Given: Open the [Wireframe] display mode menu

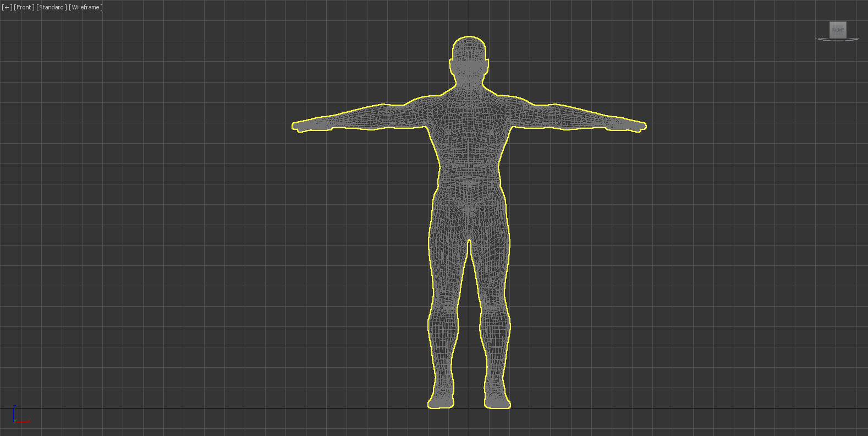Looking at the screenshot, I should [86, 7].
